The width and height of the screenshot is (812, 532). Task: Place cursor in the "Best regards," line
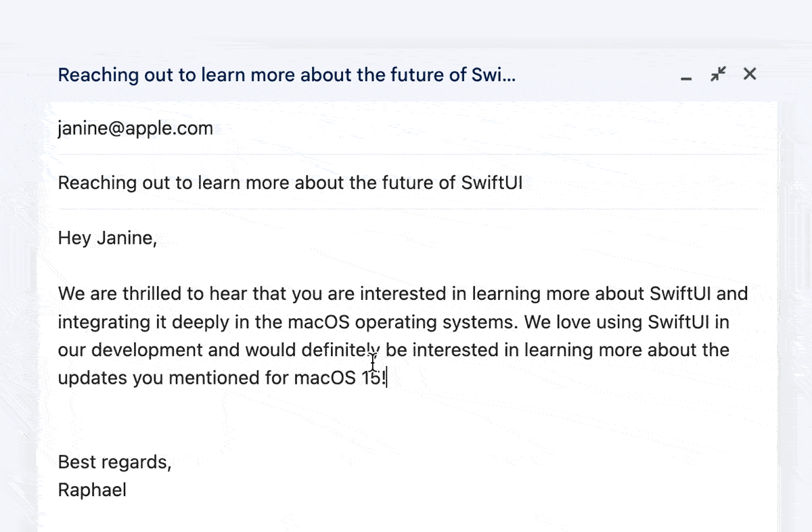[x=115, y=462]
